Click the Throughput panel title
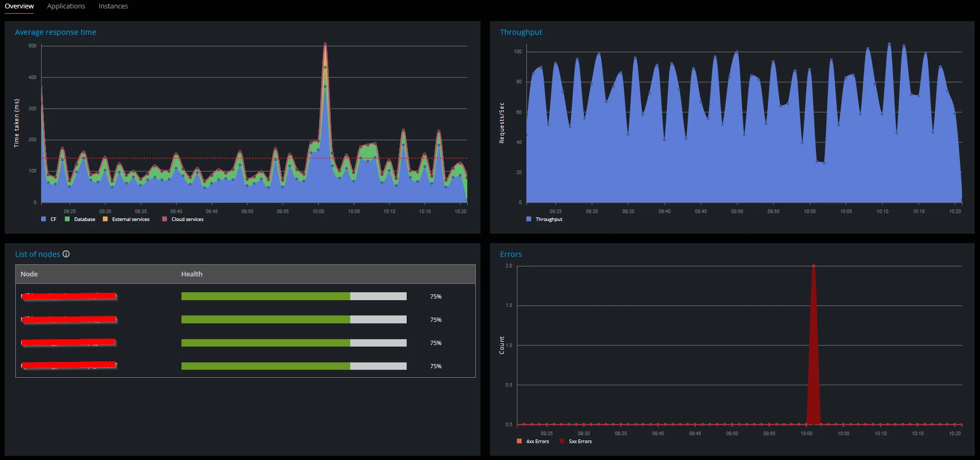 point(521,32)
